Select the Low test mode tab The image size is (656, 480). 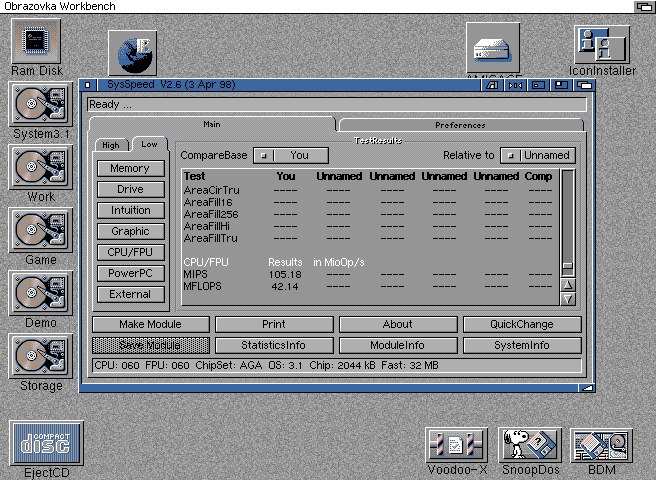click(149, 145)
